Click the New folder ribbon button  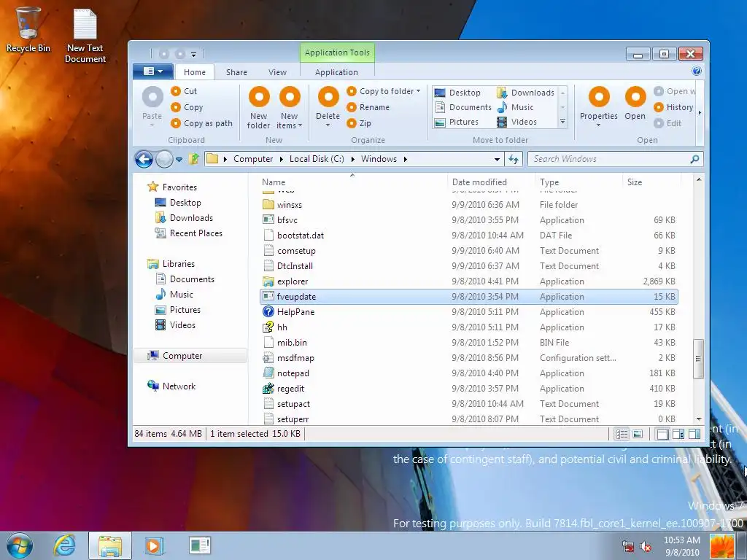click(259, 108)
